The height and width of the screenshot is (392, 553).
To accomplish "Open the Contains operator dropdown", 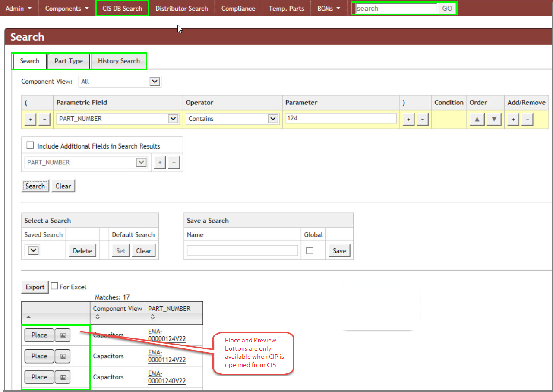I will tap(273, 118).
